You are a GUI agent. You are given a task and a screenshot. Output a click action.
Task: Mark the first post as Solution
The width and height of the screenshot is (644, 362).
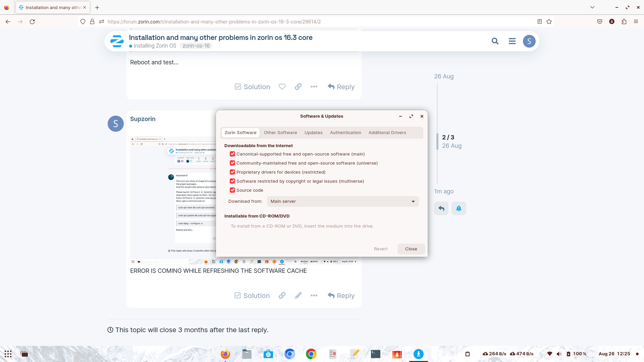(252, 87)
